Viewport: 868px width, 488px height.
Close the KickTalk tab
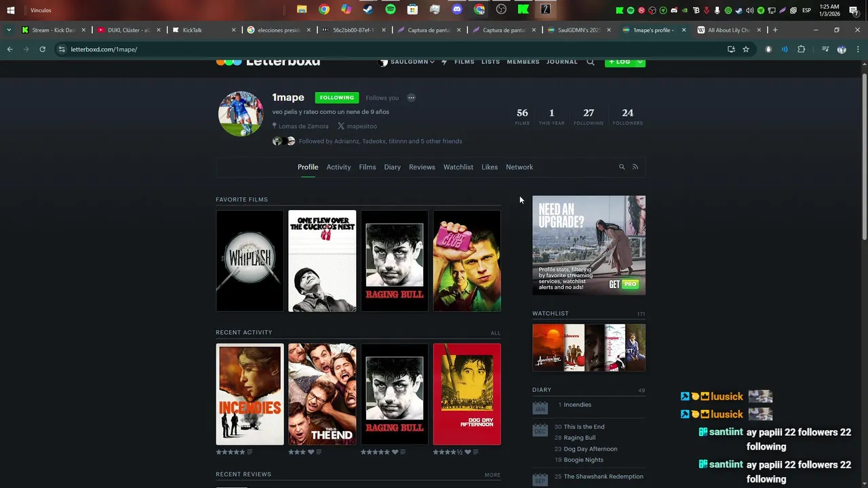click(234, 30)
